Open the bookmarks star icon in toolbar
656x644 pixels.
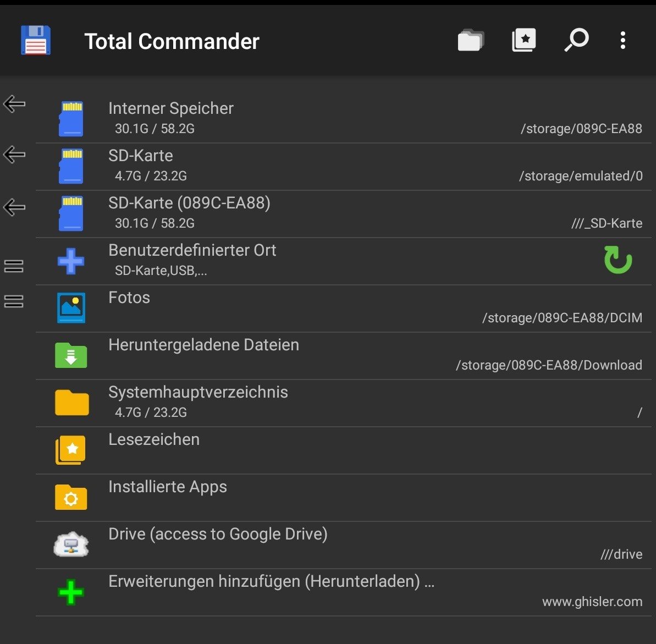click(x=524, y=40)
